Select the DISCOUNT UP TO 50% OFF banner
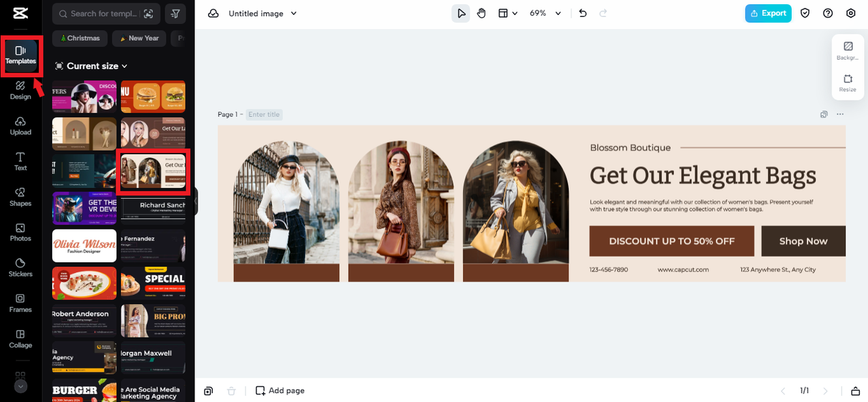Screen dimensions: 868x402 click(x=672, y=241)
